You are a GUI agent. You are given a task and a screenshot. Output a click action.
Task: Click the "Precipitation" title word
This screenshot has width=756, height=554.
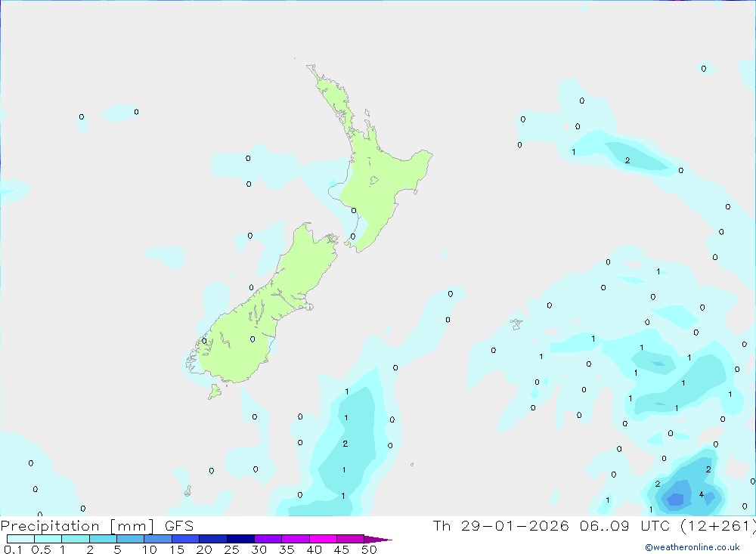pyautogui.click(x=50, y=526)
